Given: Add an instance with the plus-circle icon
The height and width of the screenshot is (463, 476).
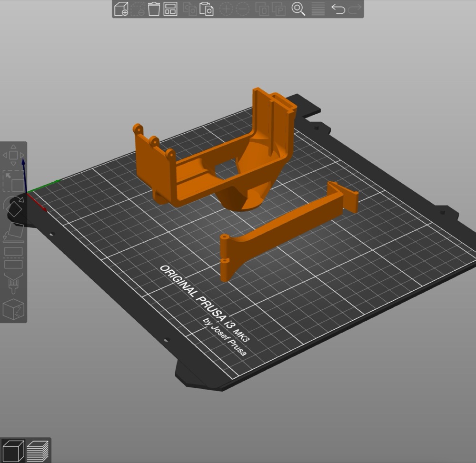Looking at the screenshot, I should tap(226, 9).
